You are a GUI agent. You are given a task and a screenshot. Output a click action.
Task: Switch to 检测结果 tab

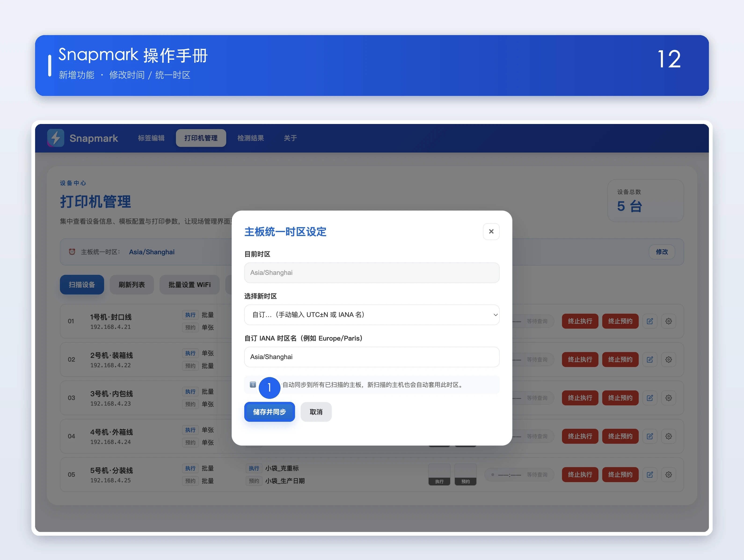[x=251, y=138]
